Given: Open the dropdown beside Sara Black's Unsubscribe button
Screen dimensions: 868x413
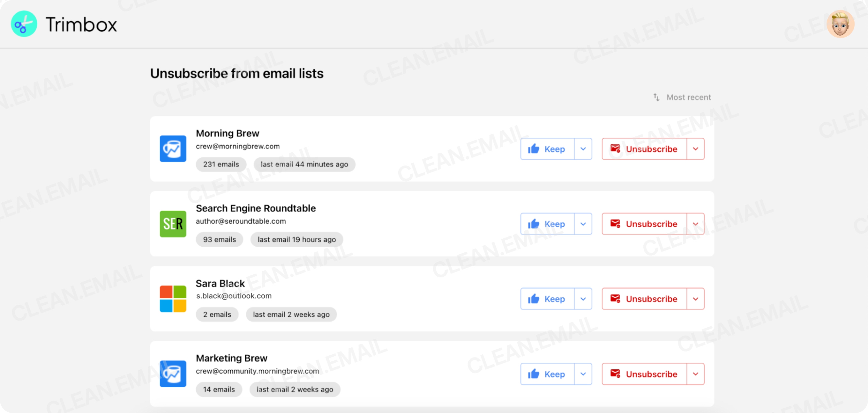Looking at the screenshot, I should tap(695, 299).
